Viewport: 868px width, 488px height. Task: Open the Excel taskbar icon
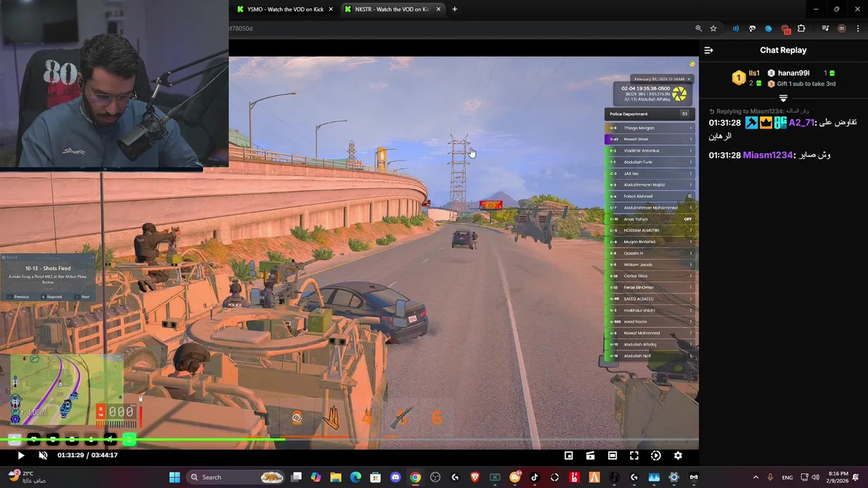(x=495, y=477)
